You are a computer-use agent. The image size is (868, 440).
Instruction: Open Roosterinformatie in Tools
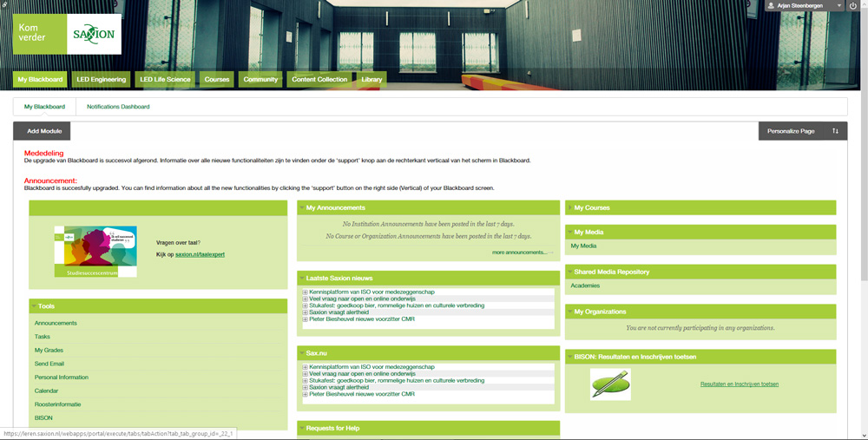pyautogui.click(x=57, y=404)
